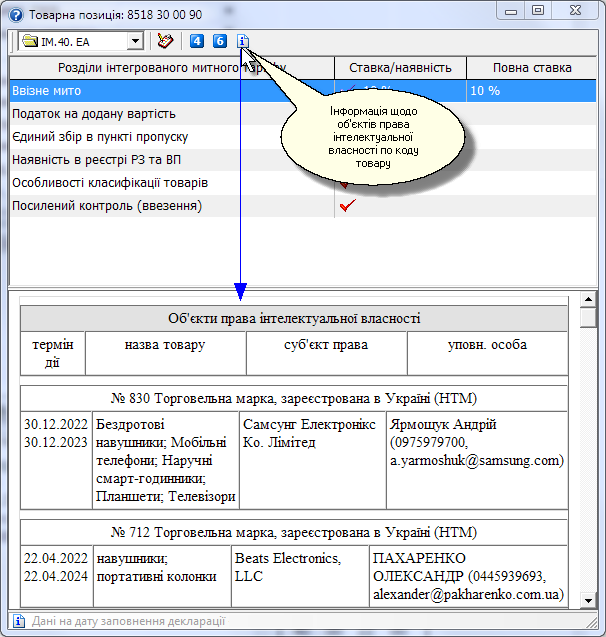Select the 'Податок на додану вартість' row

point(303,114)
